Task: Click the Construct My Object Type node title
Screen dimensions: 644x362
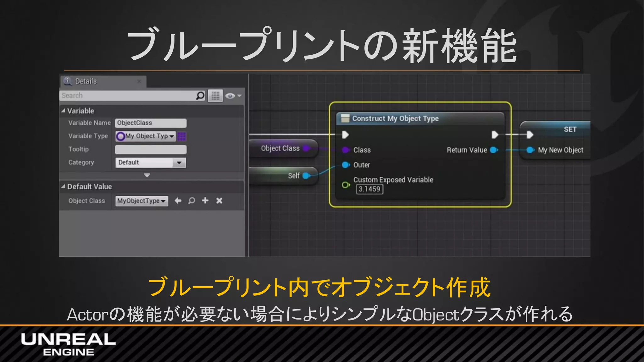Action: click(x=395, y=118)
